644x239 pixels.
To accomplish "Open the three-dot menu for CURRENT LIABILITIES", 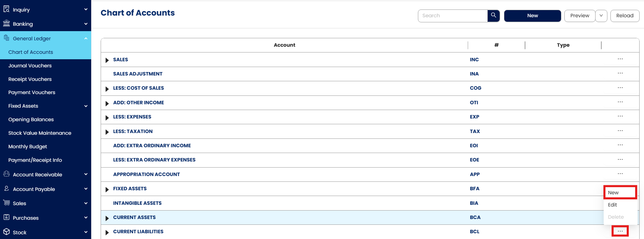I will (620, 231).
